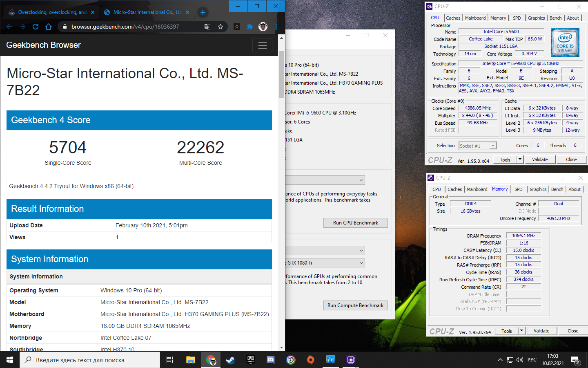Click the browser page scrollbar thumb
The height and width of the screenshot is (368, 588).
point(281,74)
